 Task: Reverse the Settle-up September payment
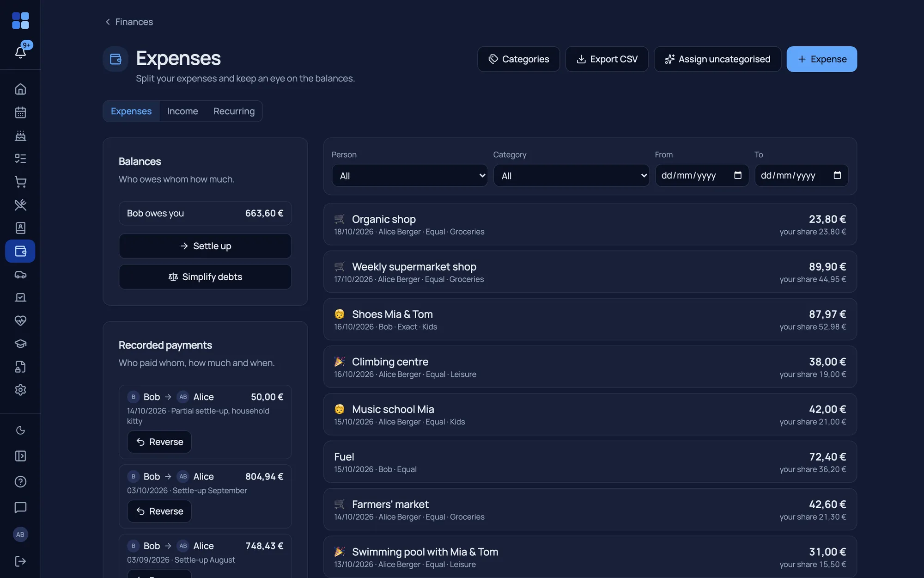click(159, 511)
